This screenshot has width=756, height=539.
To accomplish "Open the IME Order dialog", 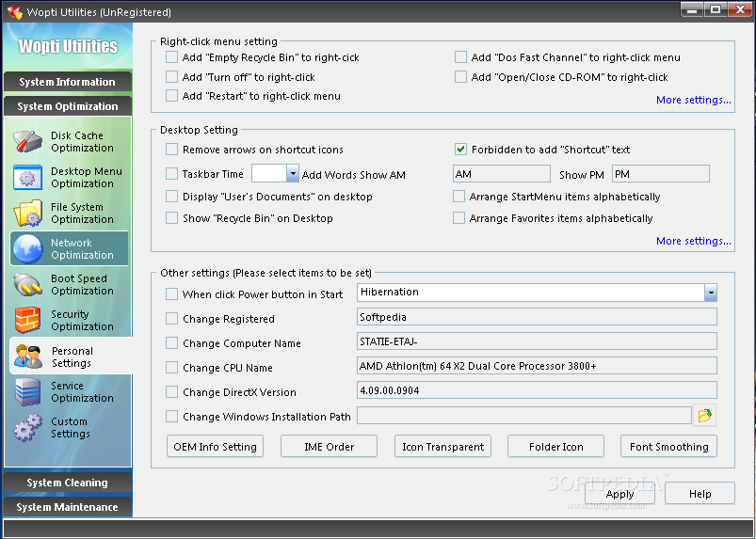I will tap(329, 447).
